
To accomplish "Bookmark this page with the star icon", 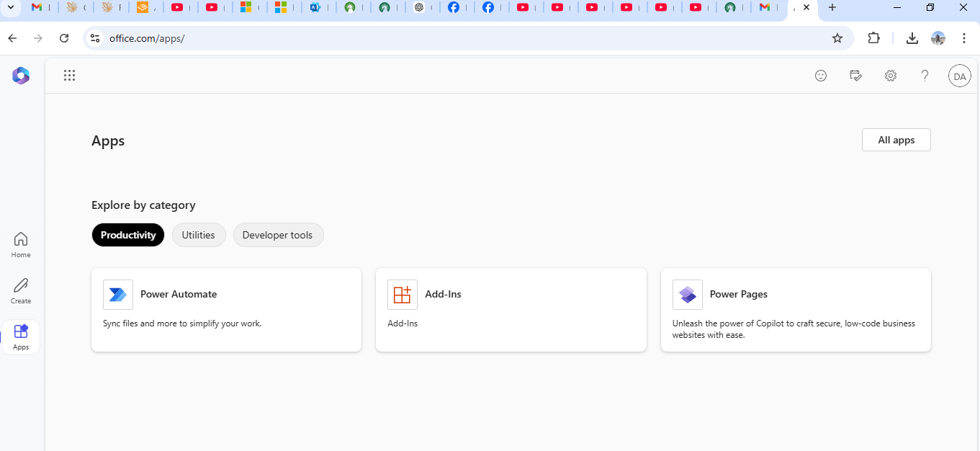I will pyautogui.click(x=837, y=38).
